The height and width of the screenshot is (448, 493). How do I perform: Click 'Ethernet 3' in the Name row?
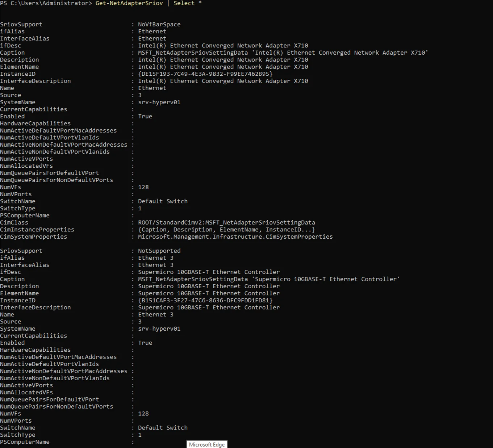156,314
